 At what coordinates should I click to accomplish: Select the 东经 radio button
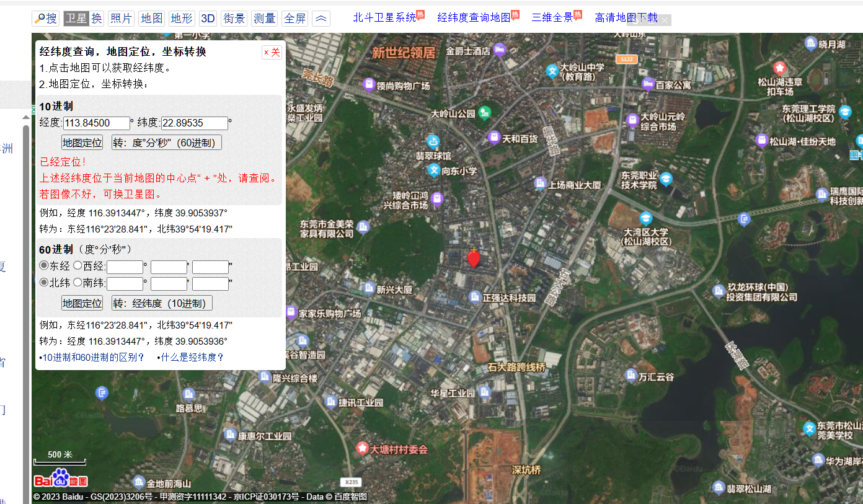click(44, 265)
